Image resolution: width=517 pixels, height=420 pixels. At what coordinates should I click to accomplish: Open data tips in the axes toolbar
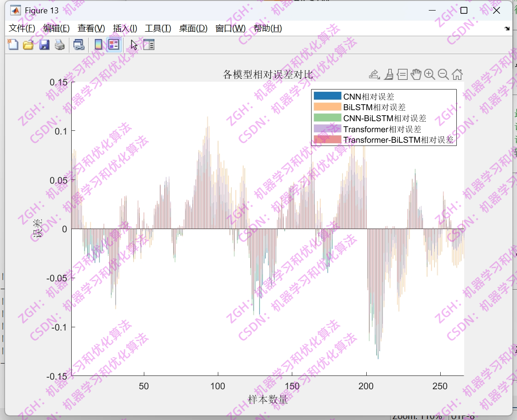401,74
